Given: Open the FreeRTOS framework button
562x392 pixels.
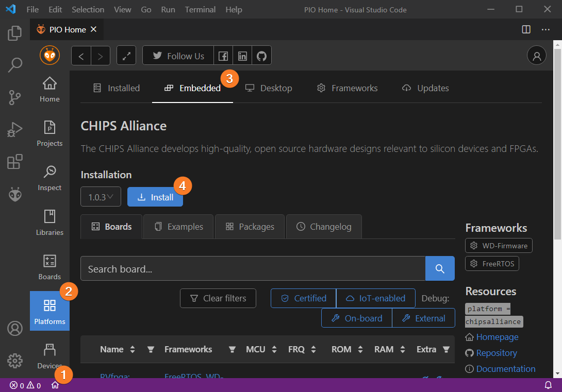Looking at the screenshot, I should pos(492,264).
